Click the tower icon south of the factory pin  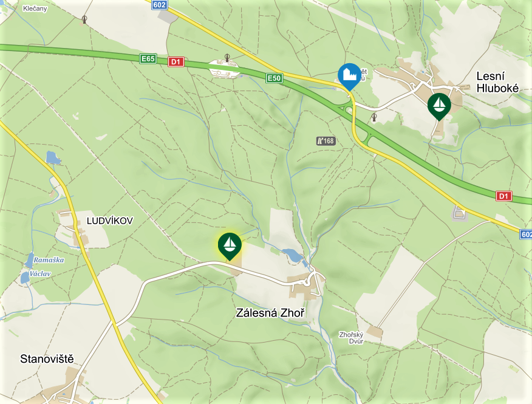tap(374, 117)
